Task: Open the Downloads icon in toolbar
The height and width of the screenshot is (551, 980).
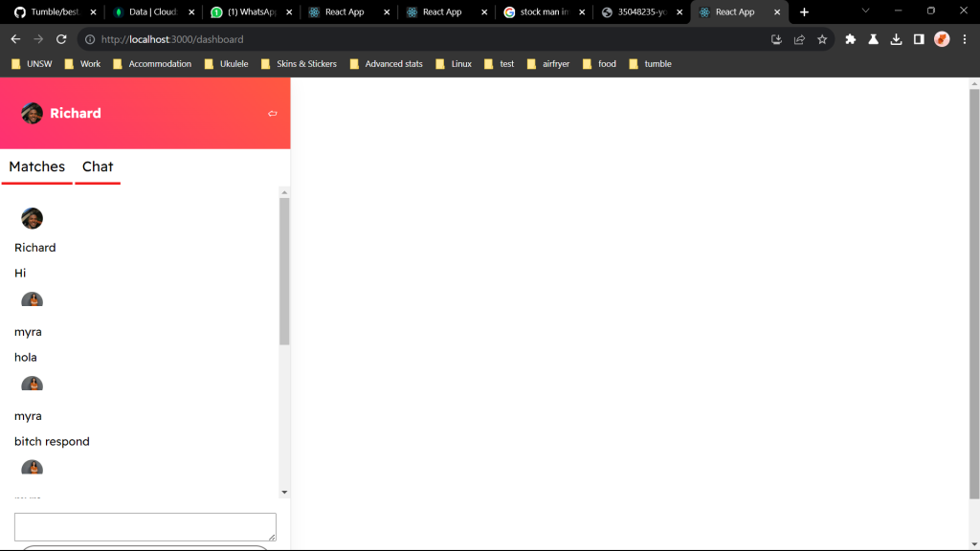Action: coord(896,39)
